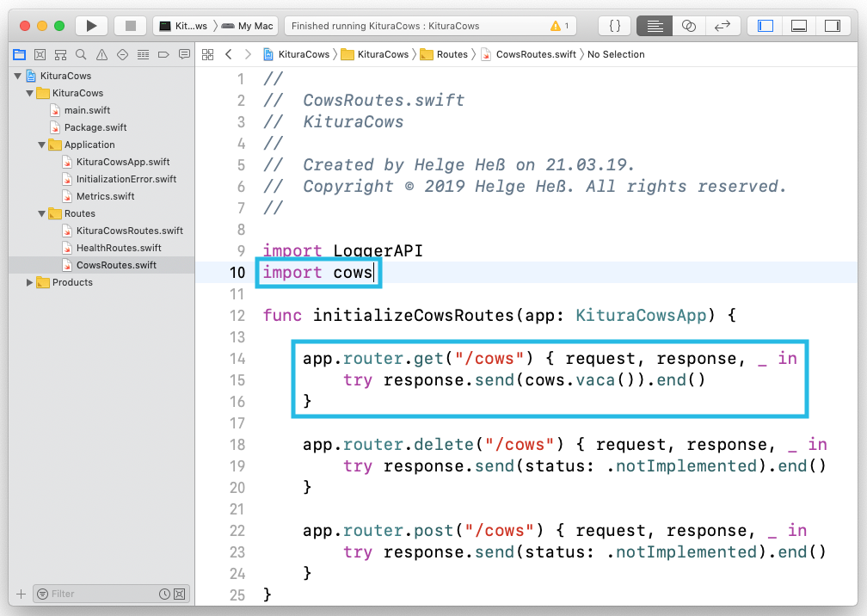Open Metrics.swift file
Screen dimensions: 867x616
coord(98,196)
